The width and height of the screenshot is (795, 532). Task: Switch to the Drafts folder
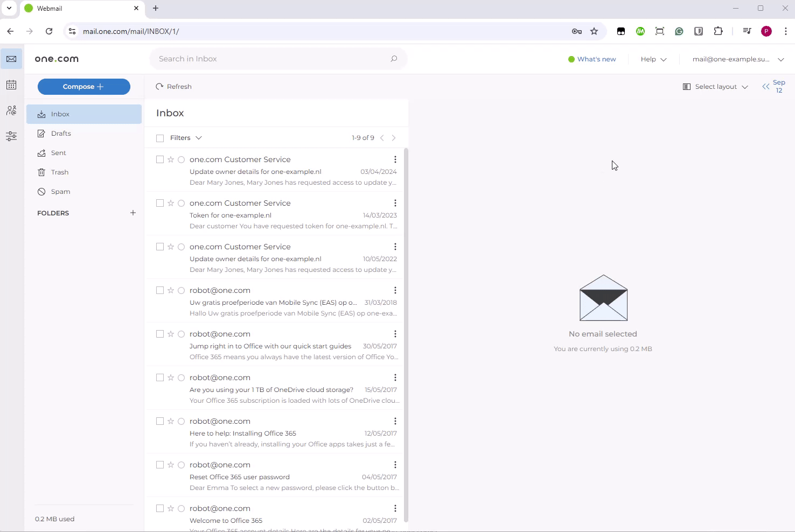coord(60,133)
